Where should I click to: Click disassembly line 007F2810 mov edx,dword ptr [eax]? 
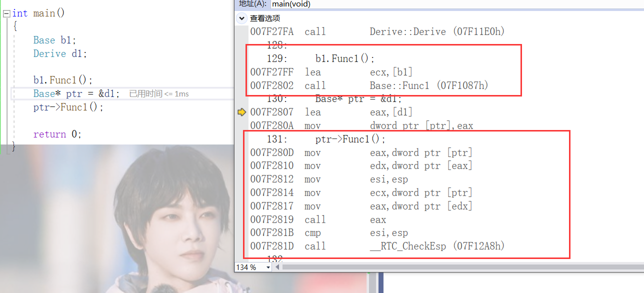pyautogui.click(x=361, y=165)
